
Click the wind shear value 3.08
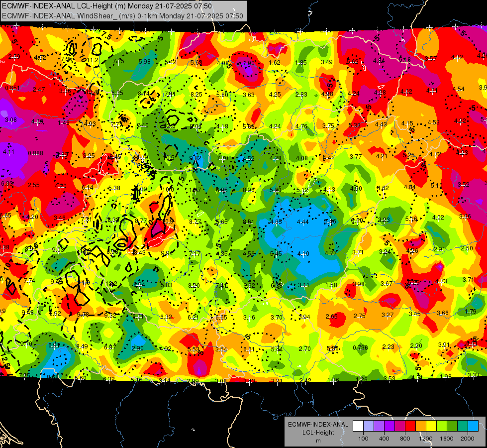pos(11,120)
